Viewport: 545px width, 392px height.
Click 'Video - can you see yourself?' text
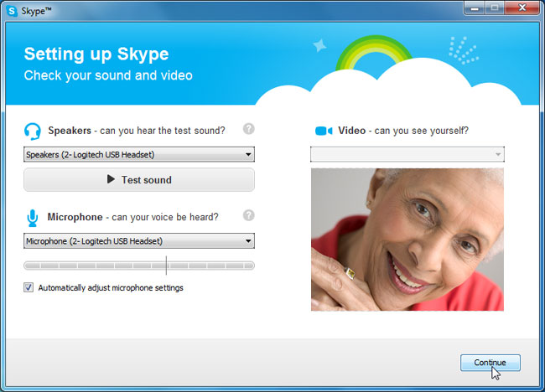(403, 131)
